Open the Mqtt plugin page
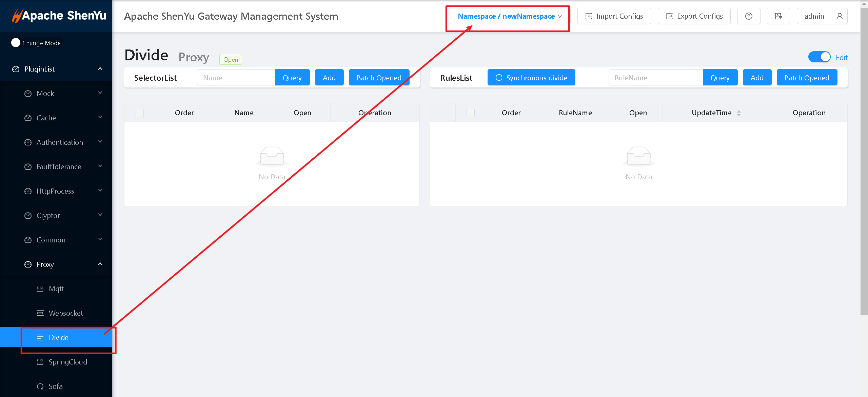868x397 pixels. 56,289
